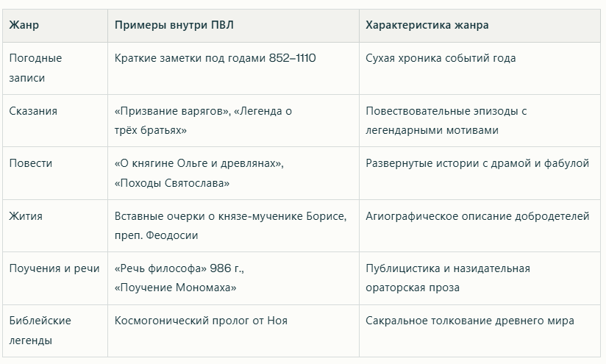Select the «Библейские легенды» cell
This screenshot has height=364, width=606.
pyautogui.click(x=40, y=330)
